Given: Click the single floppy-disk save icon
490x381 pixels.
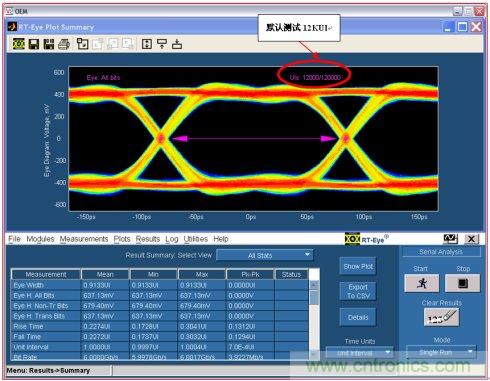Looking at the screenshot, I should coord(34,44).
